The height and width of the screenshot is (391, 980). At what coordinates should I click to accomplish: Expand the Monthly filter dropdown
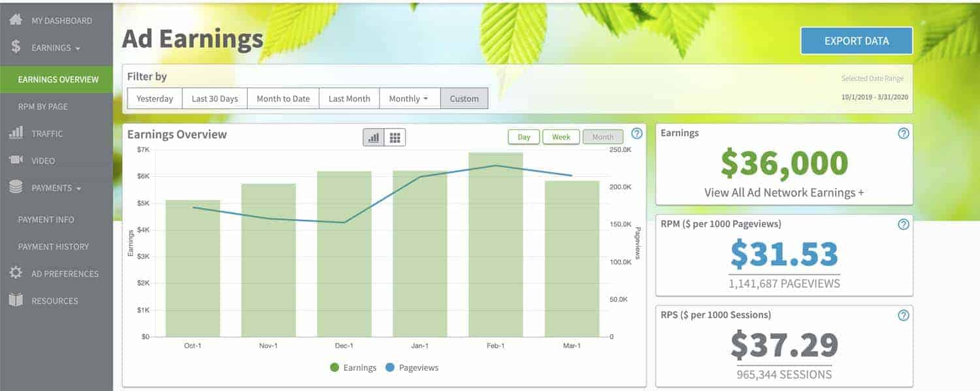(x=408, y=99)
